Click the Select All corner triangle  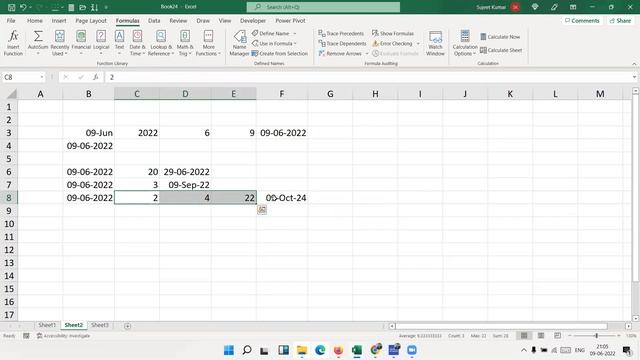[x=11, y=94]
